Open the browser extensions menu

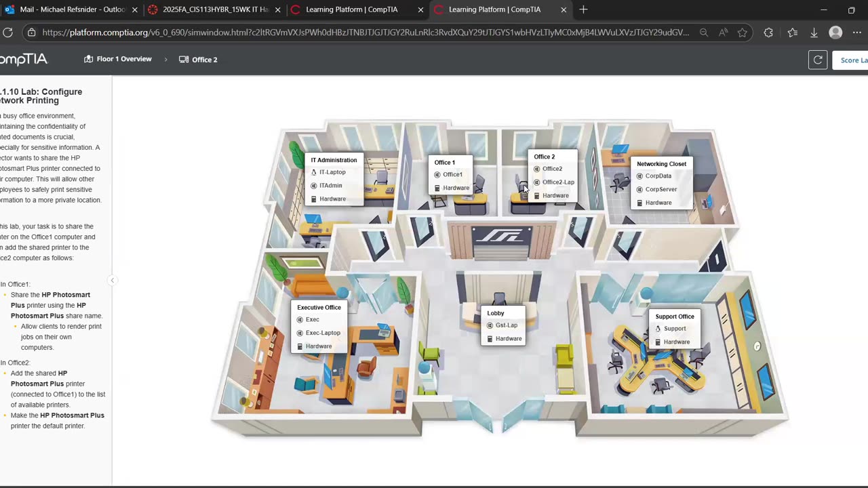click(768, 33)
